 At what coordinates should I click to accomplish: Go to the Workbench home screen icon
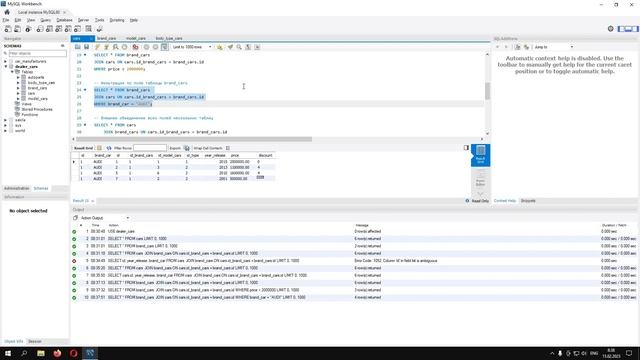7,12
